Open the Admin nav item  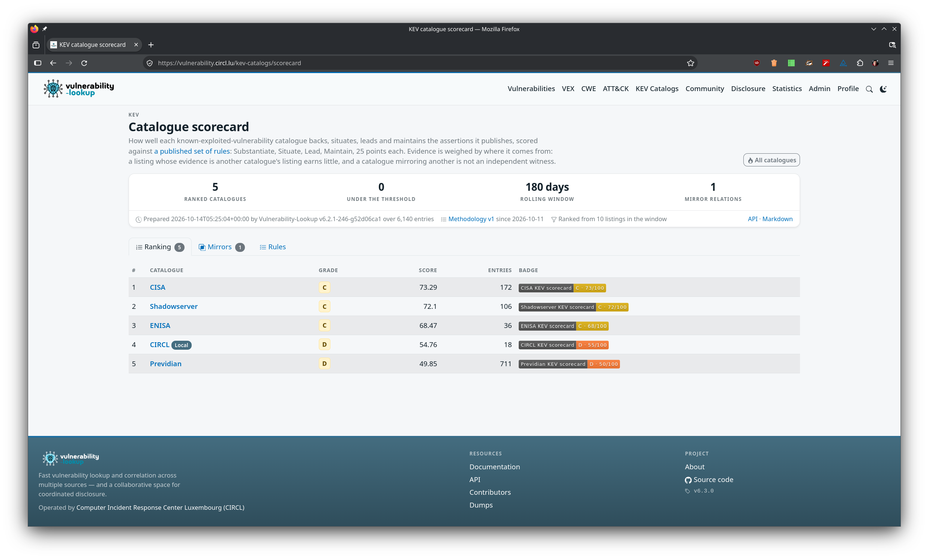coord(819,88)
